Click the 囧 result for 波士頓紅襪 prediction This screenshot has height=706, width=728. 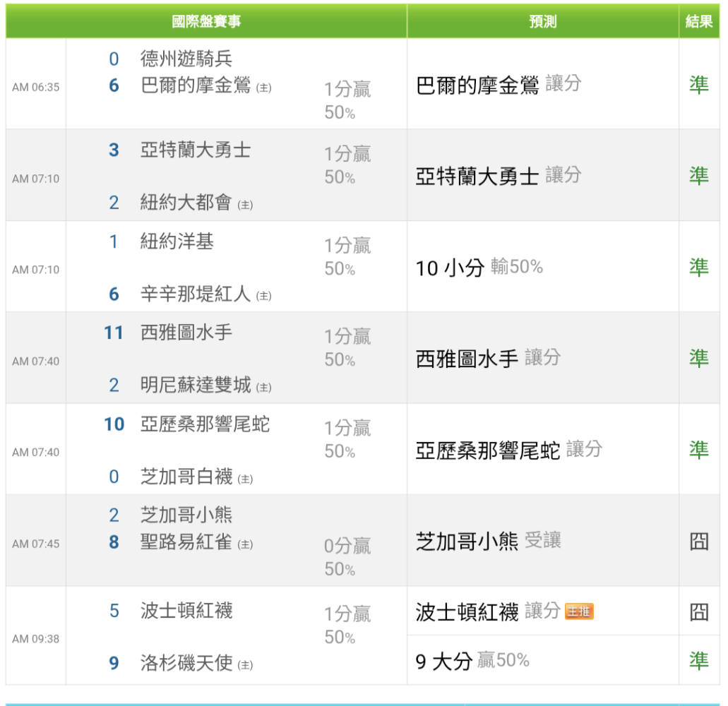click(699, 612)
